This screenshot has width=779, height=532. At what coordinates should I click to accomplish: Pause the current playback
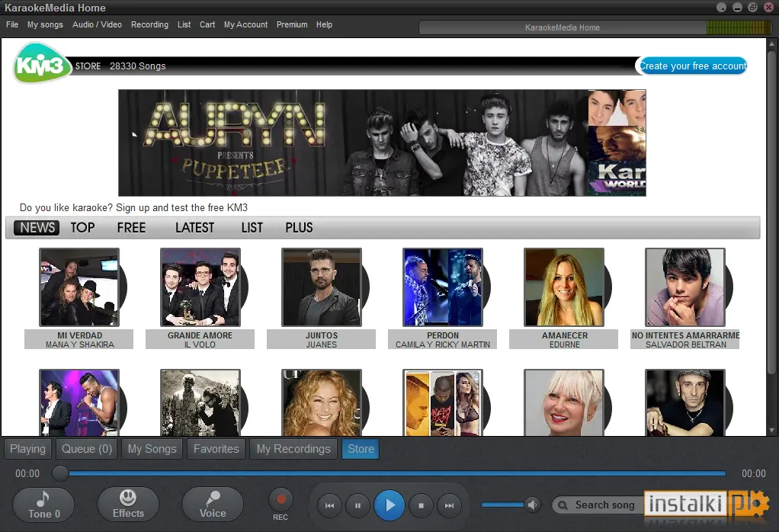357,505
